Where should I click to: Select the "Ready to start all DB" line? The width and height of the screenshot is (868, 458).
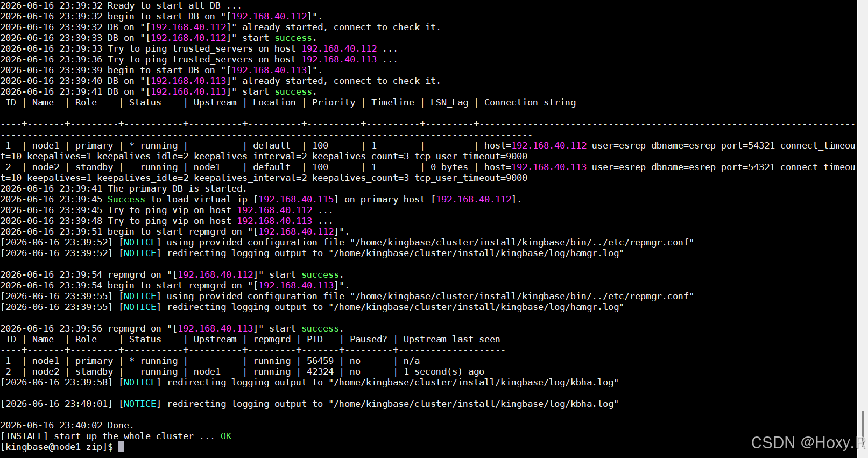click(x=121, y=5)
